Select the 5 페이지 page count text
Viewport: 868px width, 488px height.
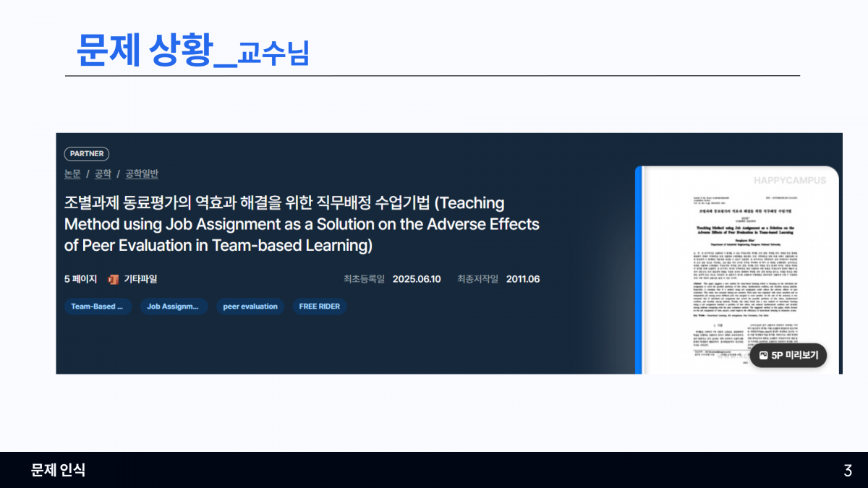click(80, 279)
